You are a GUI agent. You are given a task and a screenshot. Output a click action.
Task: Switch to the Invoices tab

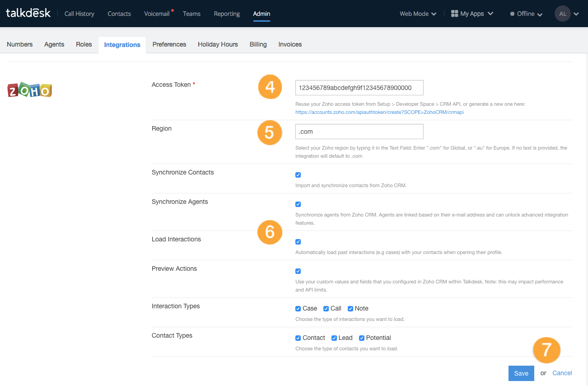coord(290,44)
